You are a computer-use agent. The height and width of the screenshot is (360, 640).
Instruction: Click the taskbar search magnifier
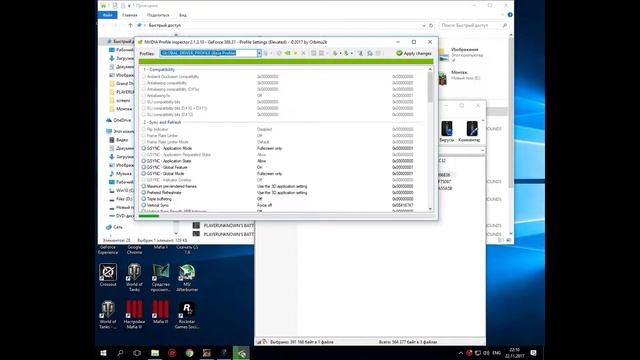(x=120, y=353)
